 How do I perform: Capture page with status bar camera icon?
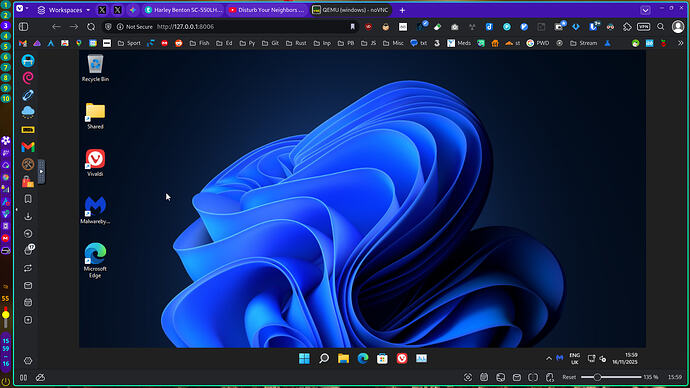tap(468, 377)
